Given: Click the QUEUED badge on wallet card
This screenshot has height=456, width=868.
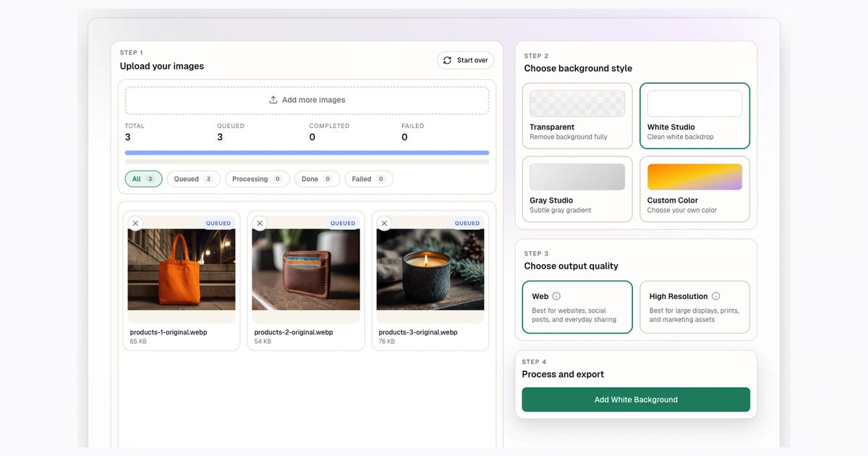Looking at the screenshot, I should pyautogui.click(x=343, y=223).
